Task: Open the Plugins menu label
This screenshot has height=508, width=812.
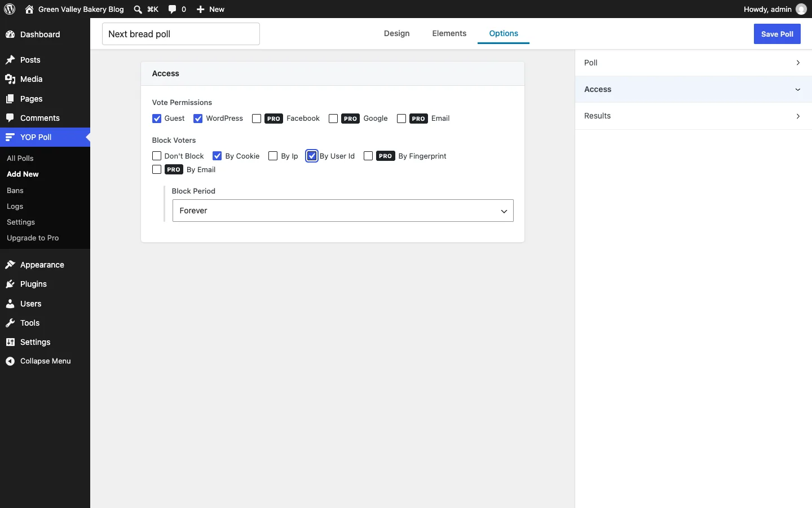Action: point(33,284)
